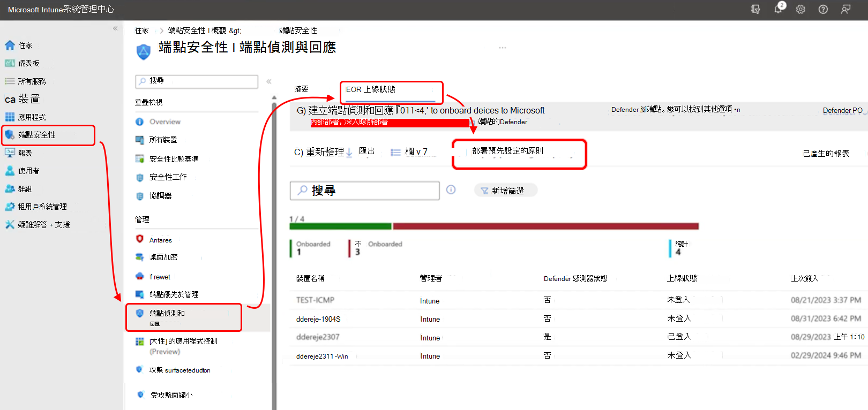Click the 安全性工作 shield icon
Viewport: 868px width, 410px height.
coord(139,177)
